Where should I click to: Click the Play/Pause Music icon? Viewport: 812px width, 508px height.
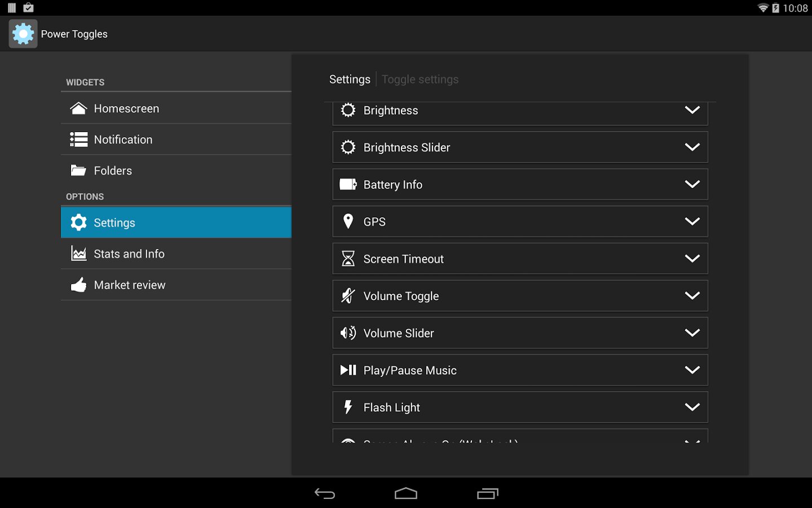pos(348,370)
